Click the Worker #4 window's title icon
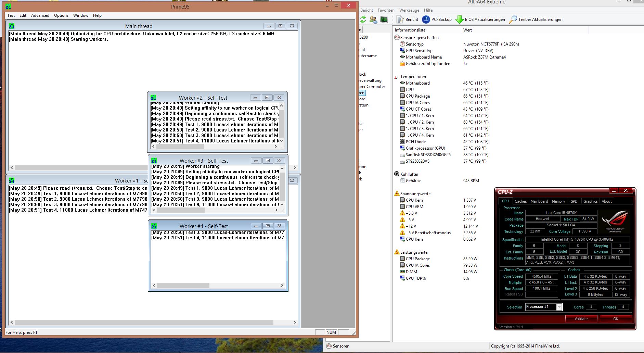This screenshot has width=644, height=353. click(x=154, y=226)
